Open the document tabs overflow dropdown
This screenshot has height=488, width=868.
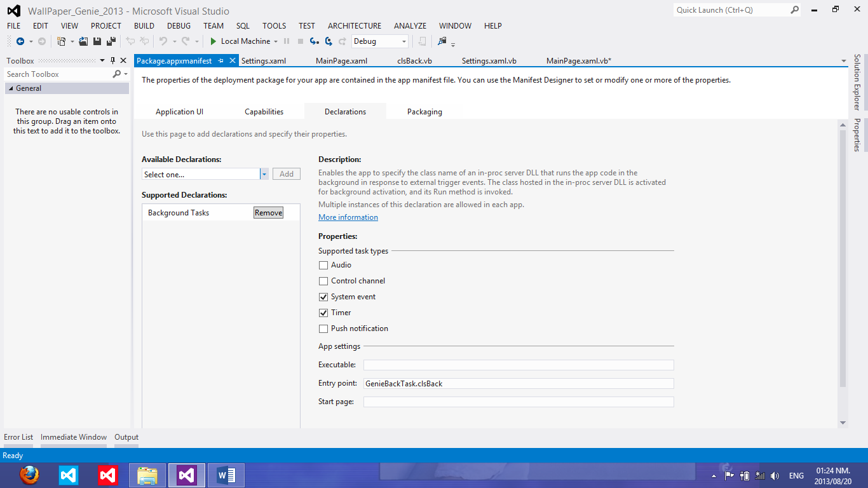pyautogui.click(x=844, y=61)
